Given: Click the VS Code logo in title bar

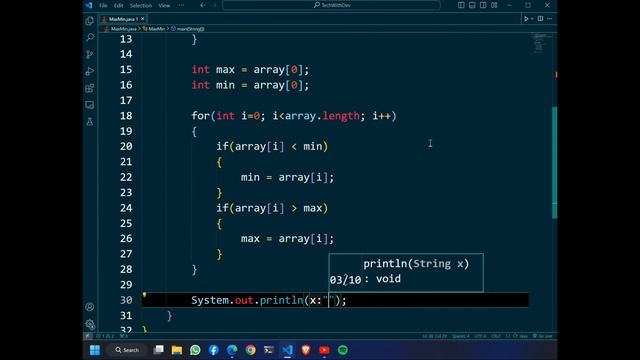Looking at the screenshot, I should coord(89,5).
